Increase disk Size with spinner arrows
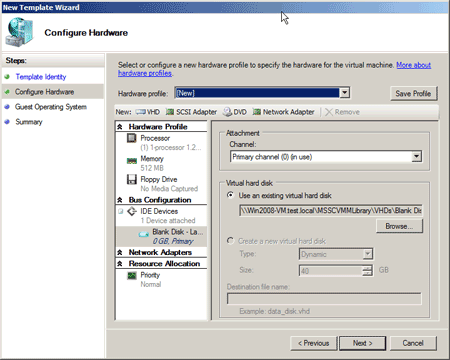The image size is (450, 360). [367, 268]
